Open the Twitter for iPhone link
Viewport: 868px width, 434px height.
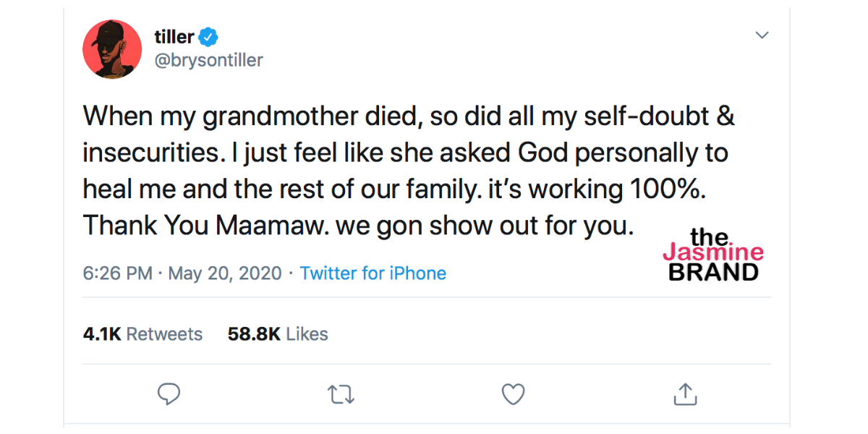click(373, 273)
